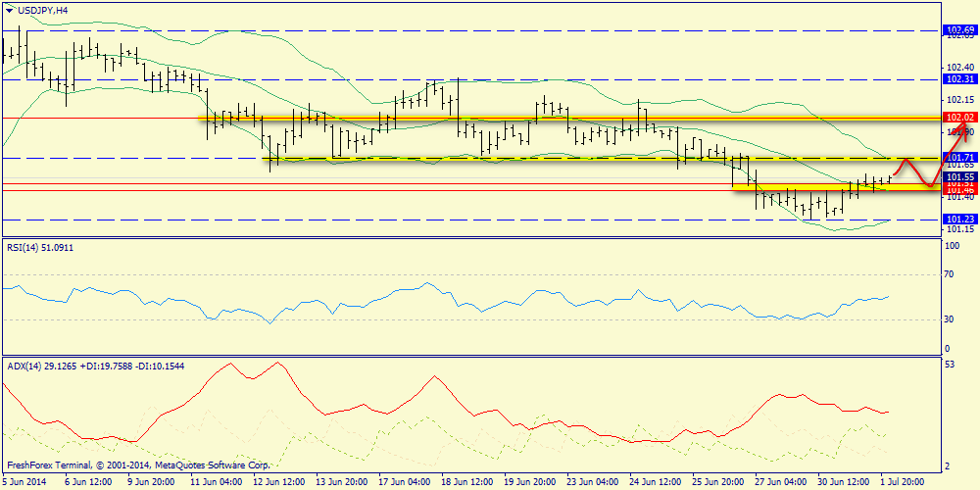Click the 1 Jul 20:00 time label
This screenshot has width=980, height=490.
pyautogui.click(x=904, y=482)
